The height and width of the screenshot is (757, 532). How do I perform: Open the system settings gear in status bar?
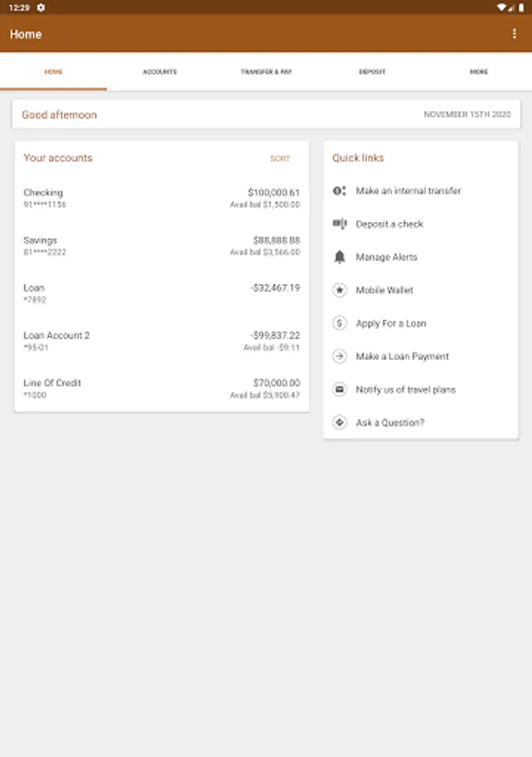point(41,7)
